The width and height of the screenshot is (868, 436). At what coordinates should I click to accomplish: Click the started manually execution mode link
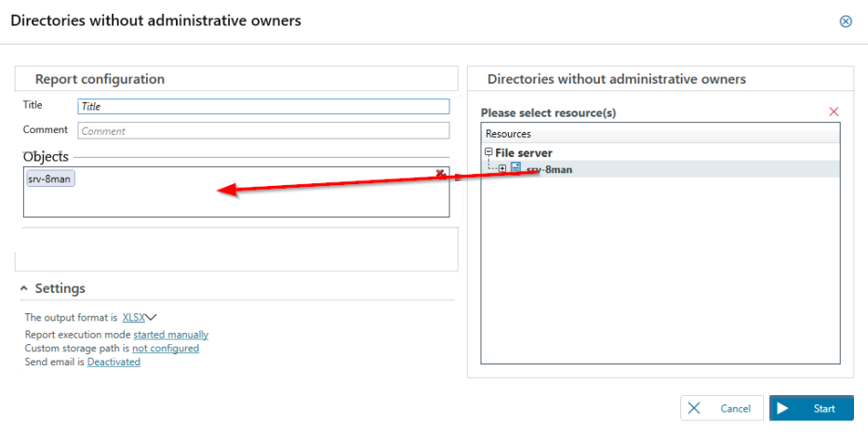pos(170,335)
